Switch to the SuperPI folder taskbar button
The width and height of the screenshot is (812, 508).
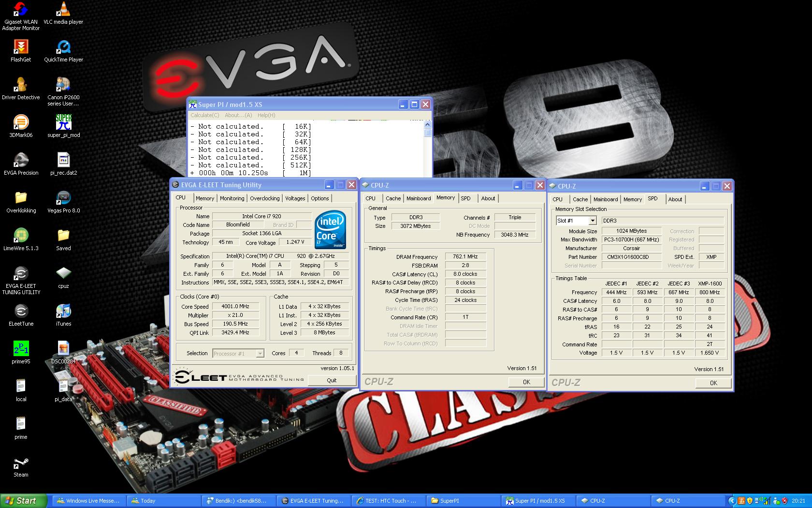click(463, 501)
